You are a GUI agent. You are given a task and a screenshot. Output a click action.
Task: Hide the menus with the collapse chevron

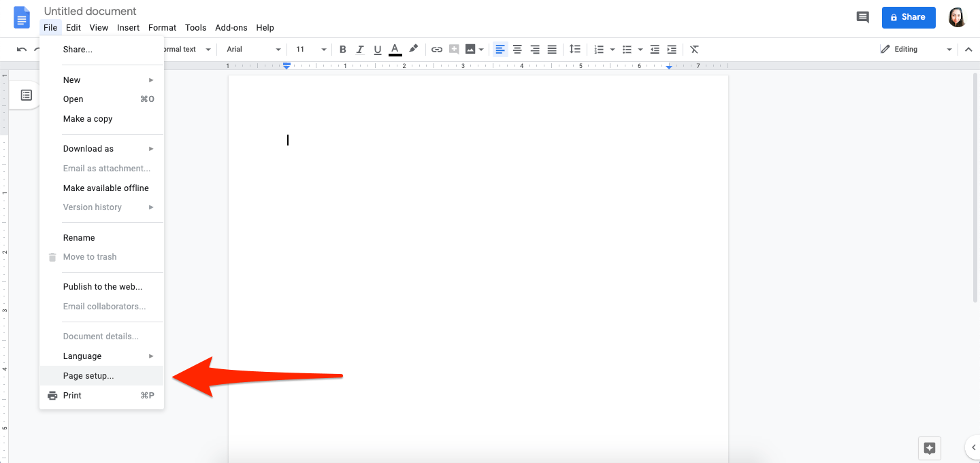pos(968,50)
